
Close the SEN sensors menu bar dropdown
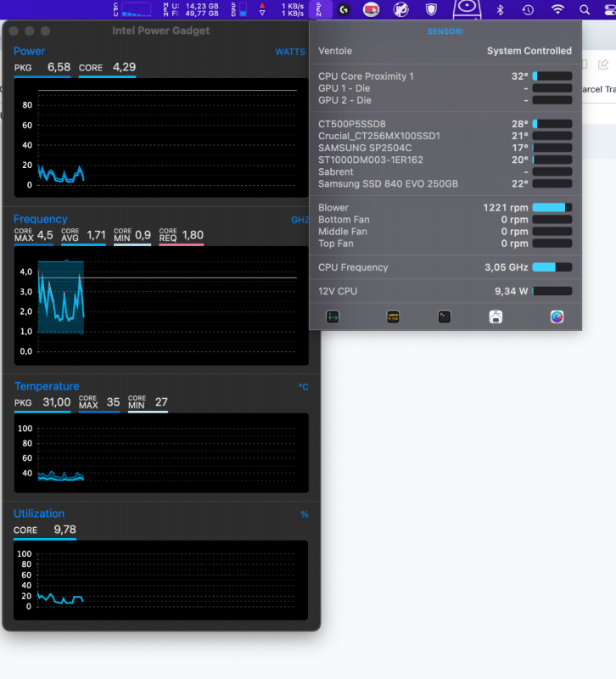(321, 9)
